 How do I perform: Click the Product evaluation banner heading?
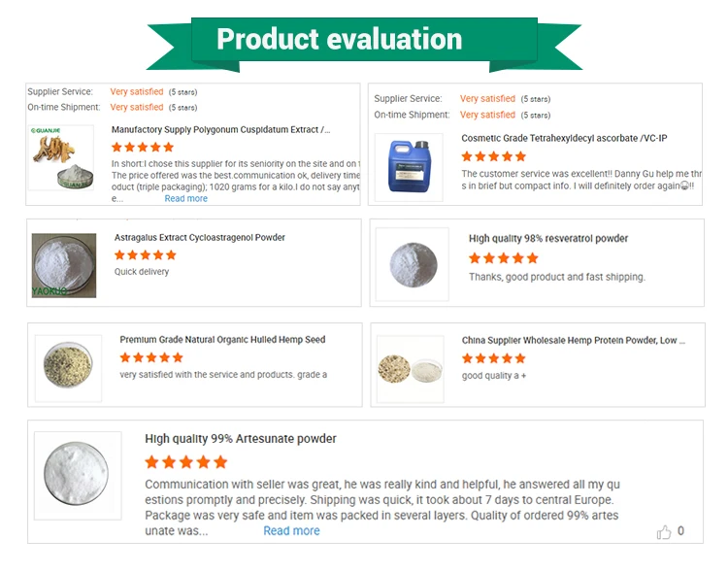coord(339,39)
